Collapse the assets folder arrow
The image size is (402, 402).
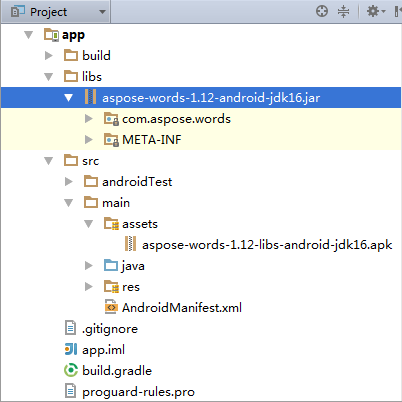click(x=89, y=224)
